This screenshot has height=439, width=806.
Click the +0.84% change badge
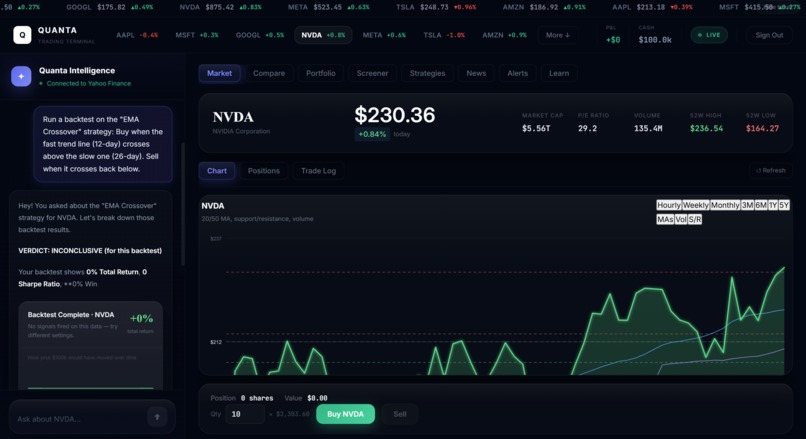click(372, 134)
